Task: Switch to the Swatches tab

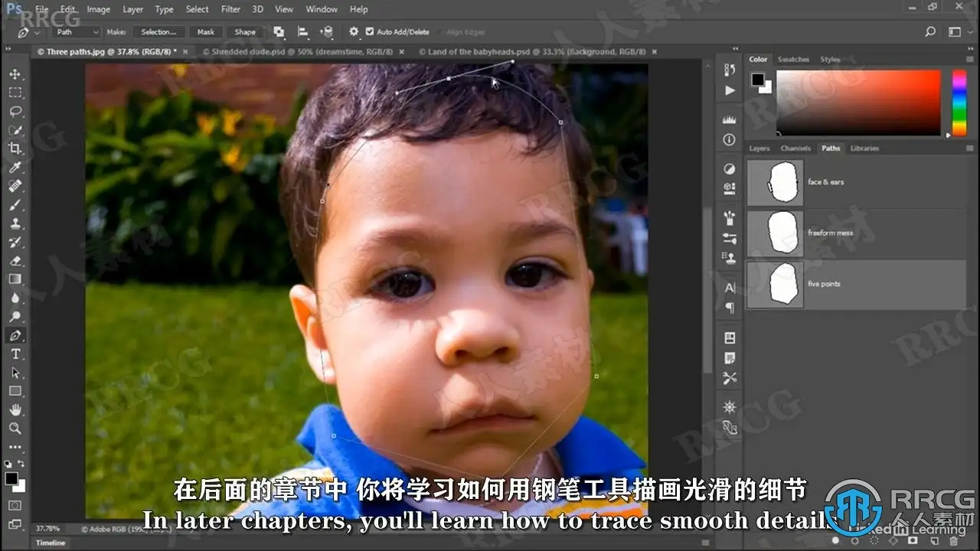Action: coord(793,60)
